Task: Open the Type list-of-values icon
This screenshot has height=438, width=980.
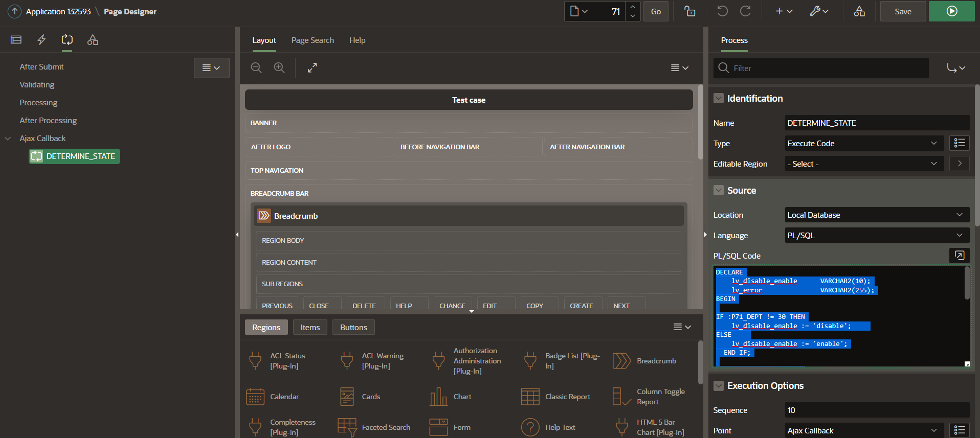Action: tap(960, 143)
